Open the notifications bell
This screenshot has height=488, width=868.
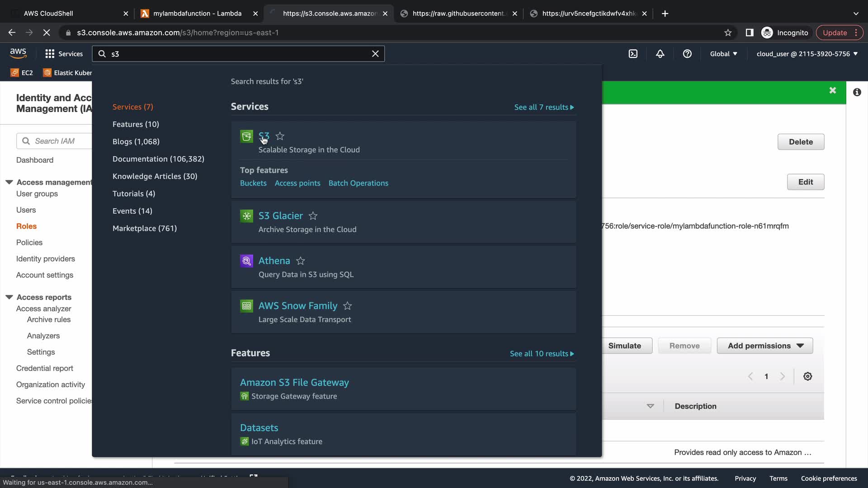tap(660, 54)
